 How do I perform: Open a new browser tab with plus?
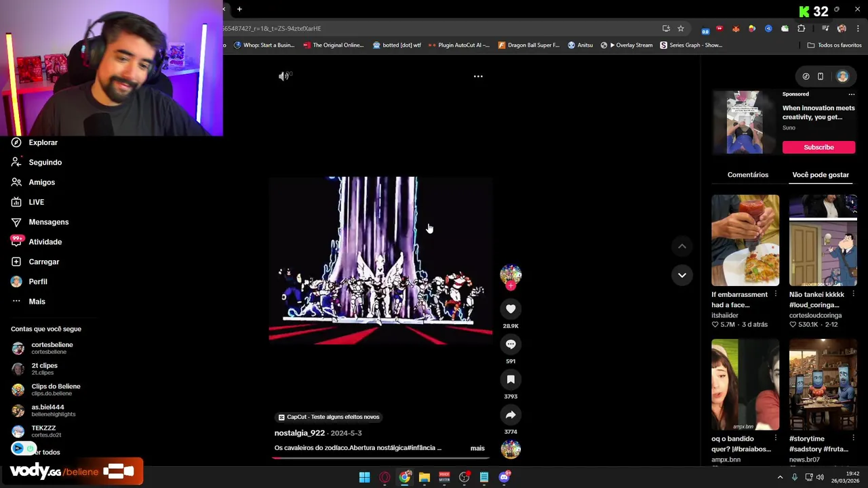tap(239, 9)
